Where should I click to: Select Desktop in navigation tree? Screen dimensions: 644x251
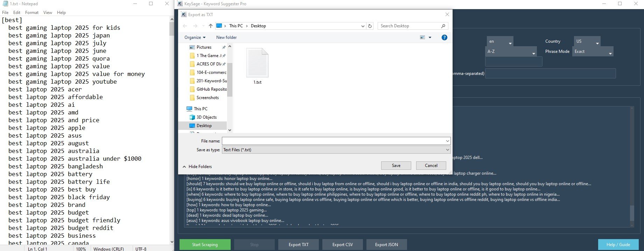tap(204, 126)
